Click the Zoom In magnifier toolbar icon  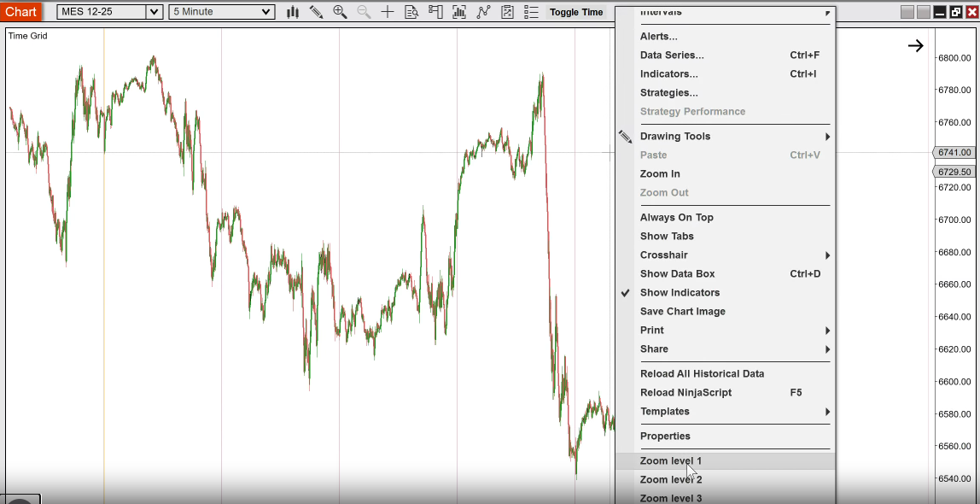click(x=340, y=12)
